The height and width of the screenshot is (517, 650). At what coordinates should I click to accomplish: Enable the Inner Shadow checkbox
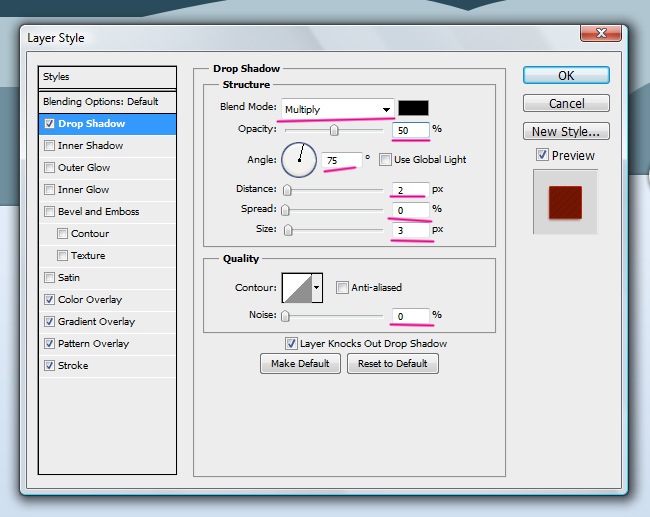tap(50, 146)
